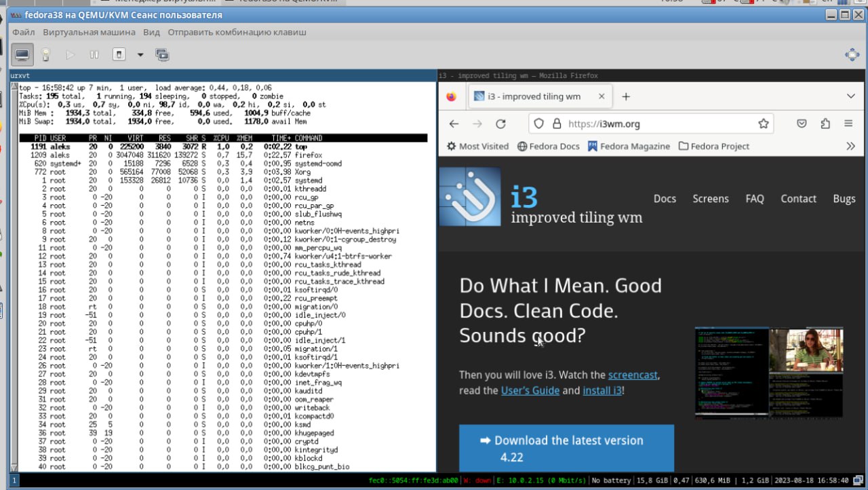
Task: Switch virt-manager to fullscreen mode icon
Action: pos(852,54)
